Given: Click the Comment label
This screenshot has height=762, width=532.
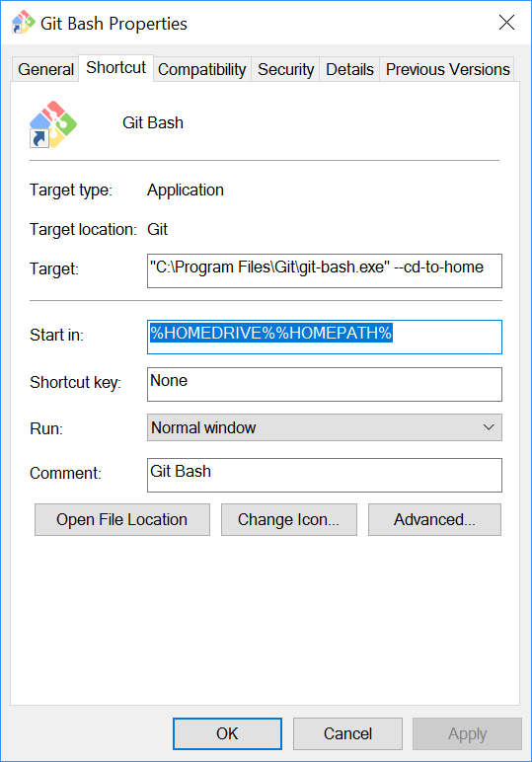Looking at the screenshot, I should (65, 474).
